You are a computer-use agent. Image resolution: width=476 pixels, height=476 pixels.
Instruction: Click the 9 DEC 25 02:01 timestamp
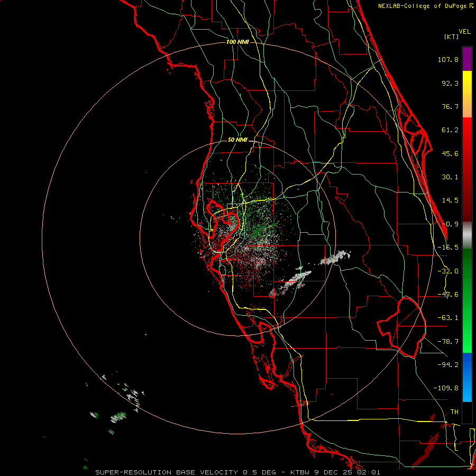tap(346, 472)
